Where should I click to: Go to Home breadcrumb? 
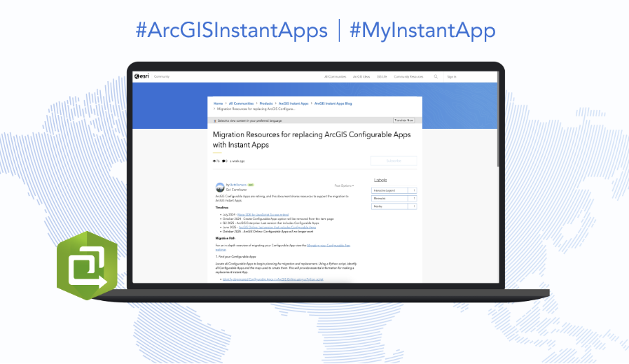[x=219, y=104]
